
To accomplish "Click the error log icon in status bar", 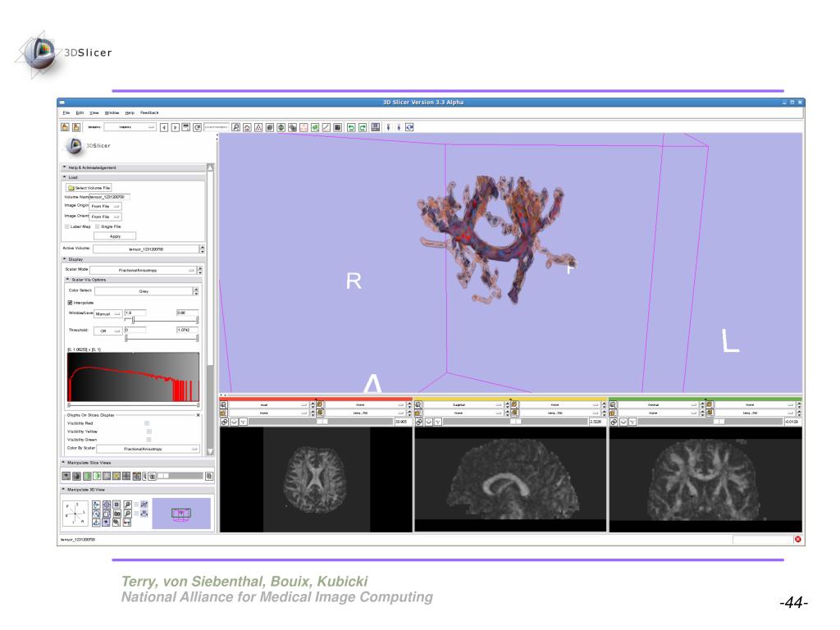I will pyautogui.click(x=797, y=539).
